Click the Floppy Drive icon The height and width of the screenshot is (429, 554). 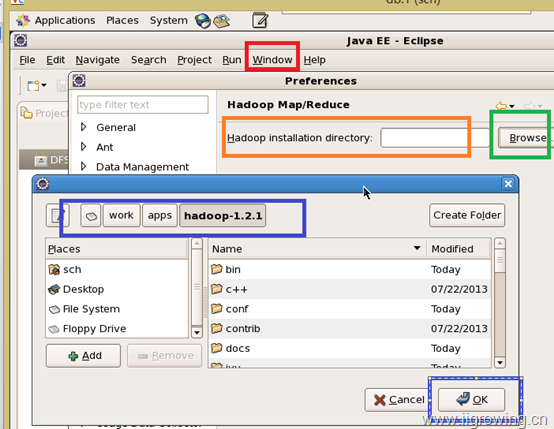(54, 329)
